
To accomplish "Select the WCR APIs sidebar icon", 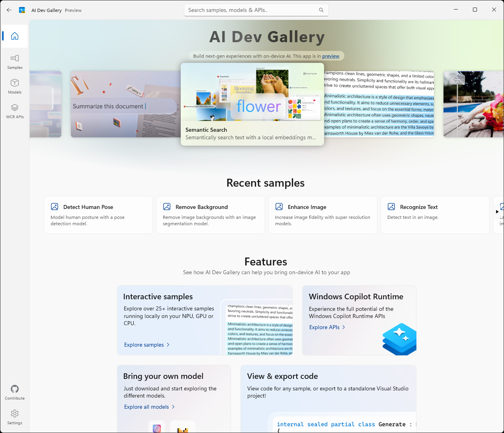I will point(15,111).
